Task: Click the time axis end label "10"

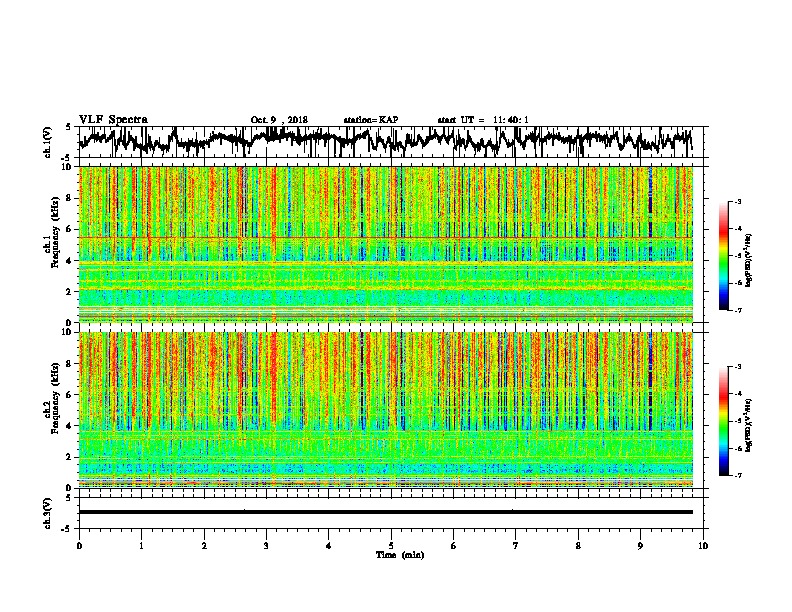Action: point(703,545)
